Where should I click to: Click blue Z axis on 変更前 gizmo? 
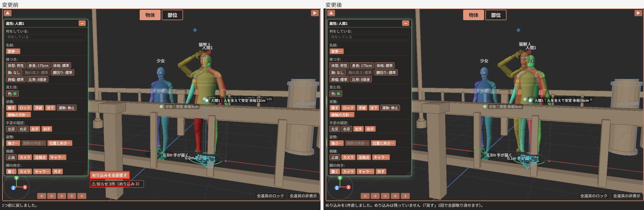click(13, 188)
